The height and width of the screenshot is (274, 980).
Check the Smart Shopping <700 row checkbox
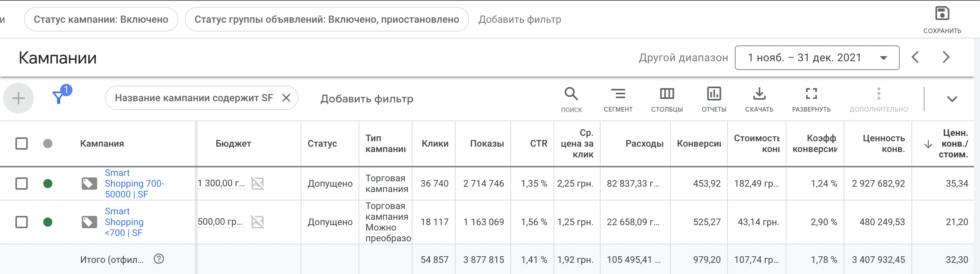pyautogui.click(x=22, y=222)
